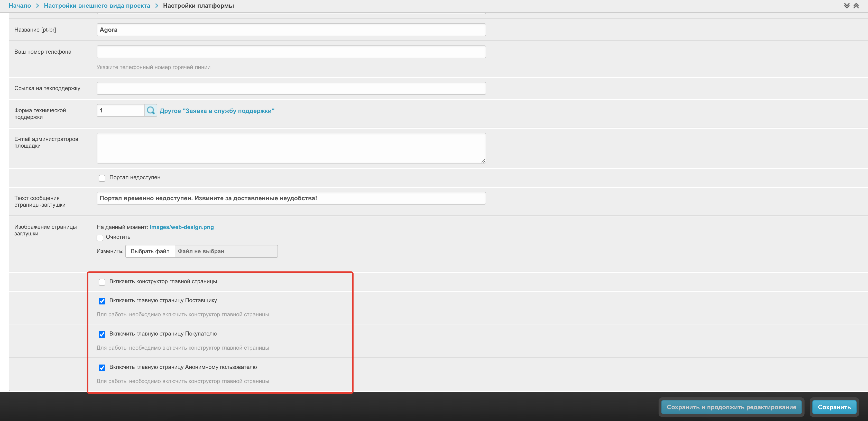Open the support form lookup magnifier icon

coord(151,110)
